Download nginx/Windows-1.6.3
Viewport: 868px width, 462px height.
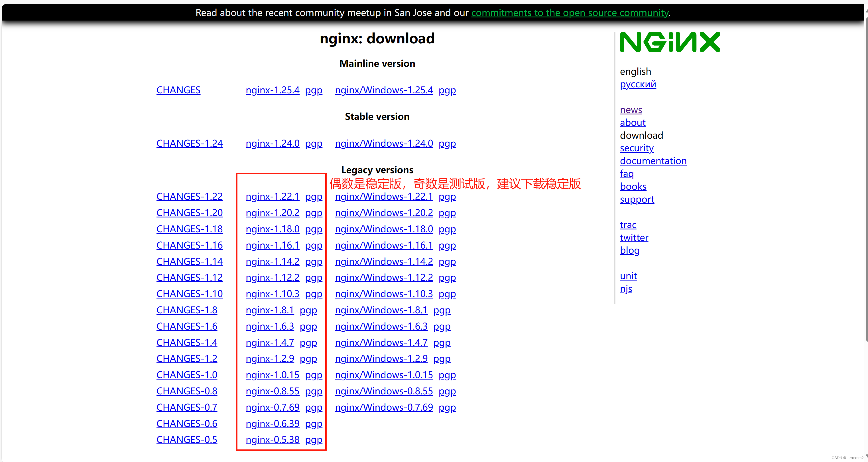pyautogui.click(x=381, y=326)
